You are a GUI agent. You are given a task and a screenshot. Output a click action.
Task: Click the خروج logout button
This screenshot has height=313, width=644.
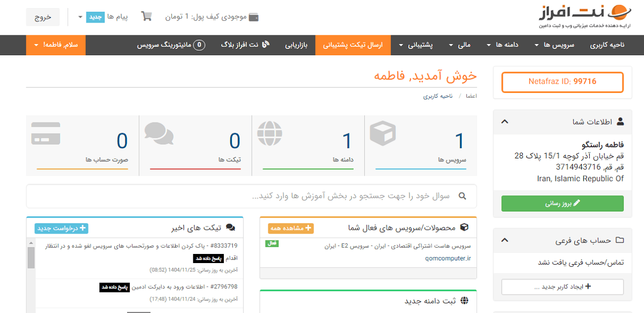pos(43,17)
